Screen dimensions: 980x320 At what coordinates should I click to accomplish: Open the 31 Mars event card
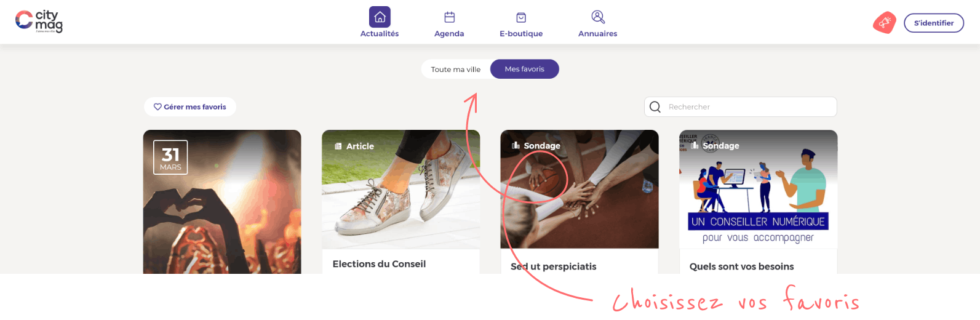coord(222,202)
